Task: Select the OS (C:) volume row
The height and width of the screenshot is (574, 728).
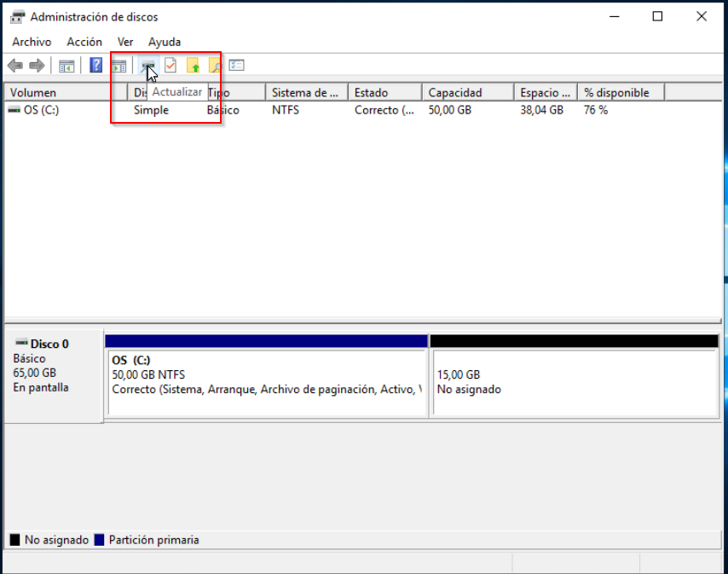Action: tap(41, 110)
